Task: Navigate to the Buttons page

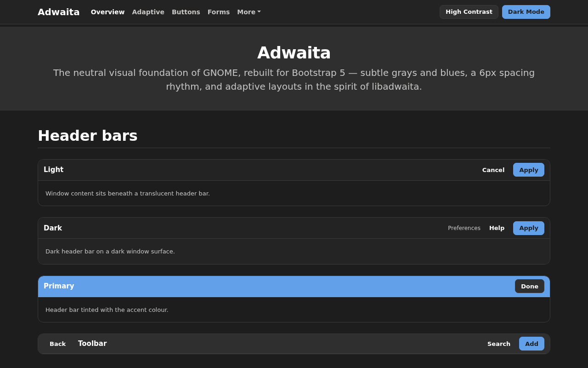Action: click(x=186, y=12)
